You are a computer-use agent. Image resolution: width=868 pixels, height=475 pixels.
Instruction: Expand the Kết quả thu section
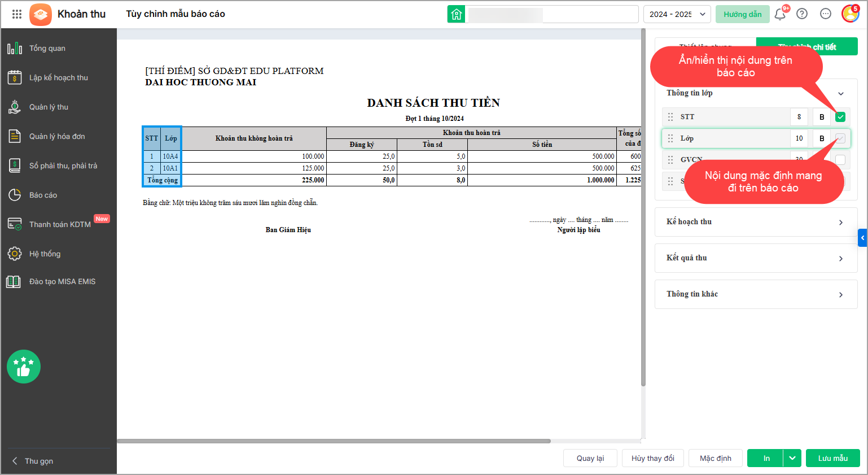tap(756, 258)
